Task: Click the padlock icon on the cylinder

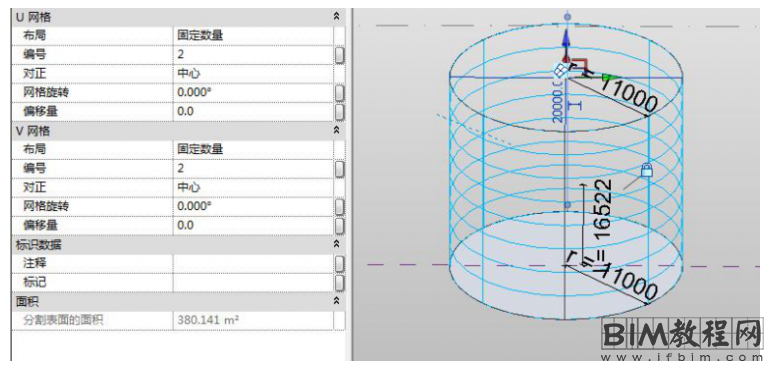Action: [x=647, y=170]
